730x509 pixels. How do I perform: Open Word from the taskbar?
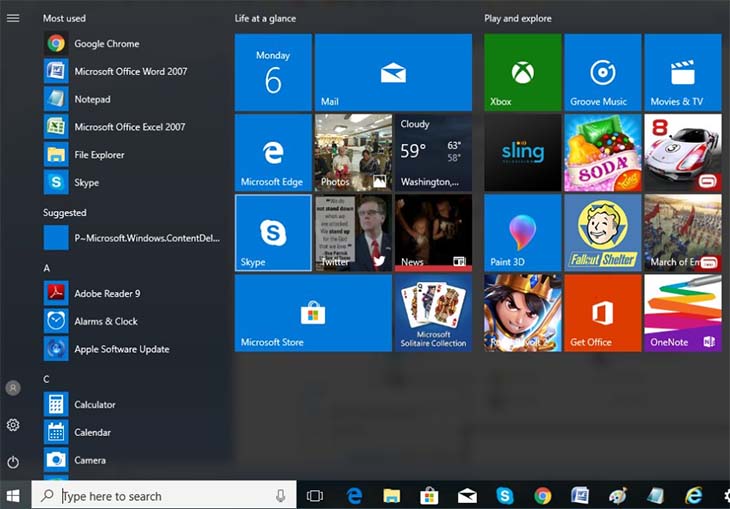coord(580,496)
